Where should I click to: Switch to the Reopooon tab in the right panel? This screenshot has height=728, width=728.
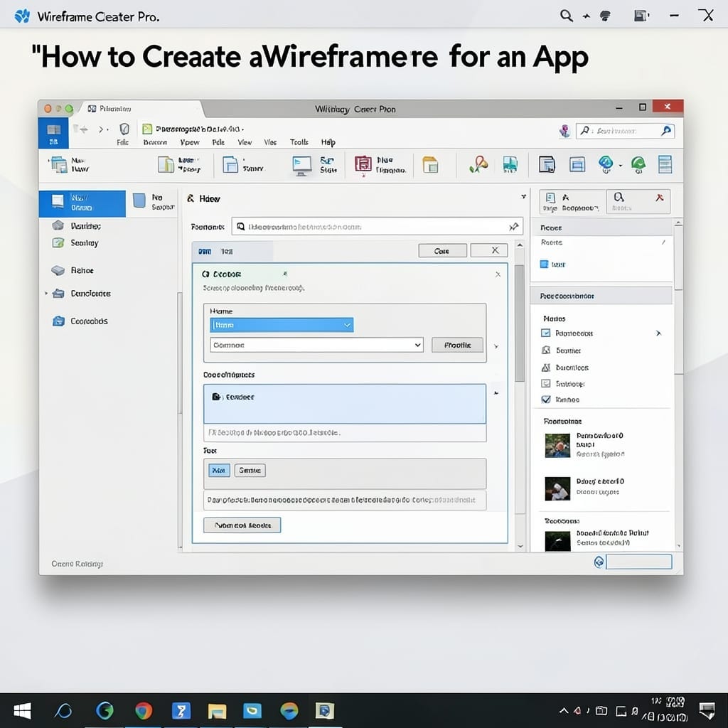pos(572,202)
